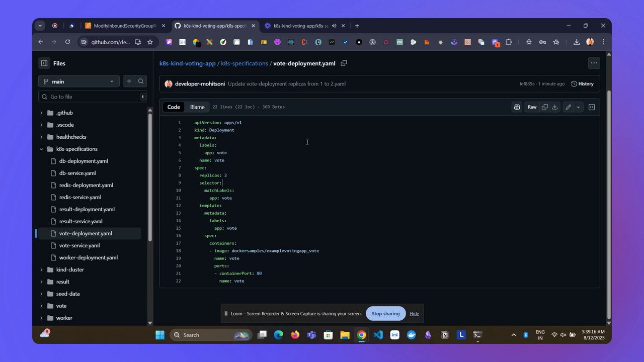The image size is (644, 362).
Task: Open result-deployment.yaml in the file tree
Action: tap(87, 209)
